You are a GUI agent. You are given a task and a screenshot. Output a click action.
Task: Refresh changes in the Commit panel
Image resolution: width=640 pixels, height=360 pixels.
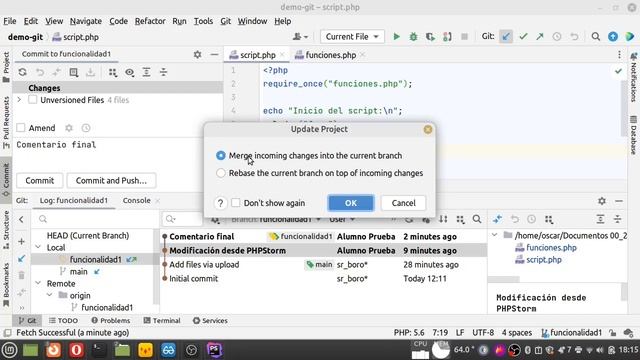pos(22,72)
